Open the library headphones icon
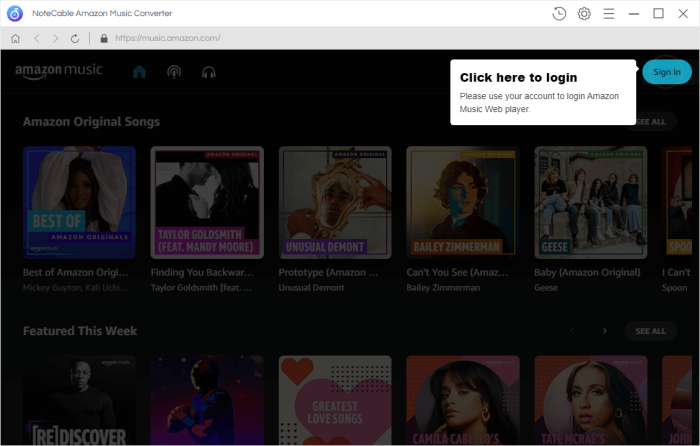Viewport: 700px width, 446px height. 208,72
